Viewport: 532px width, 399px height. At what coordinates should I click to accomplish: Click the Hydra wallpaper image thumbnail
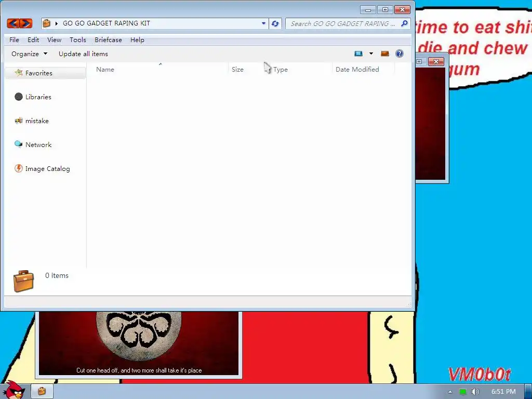(x=138, y=343)
